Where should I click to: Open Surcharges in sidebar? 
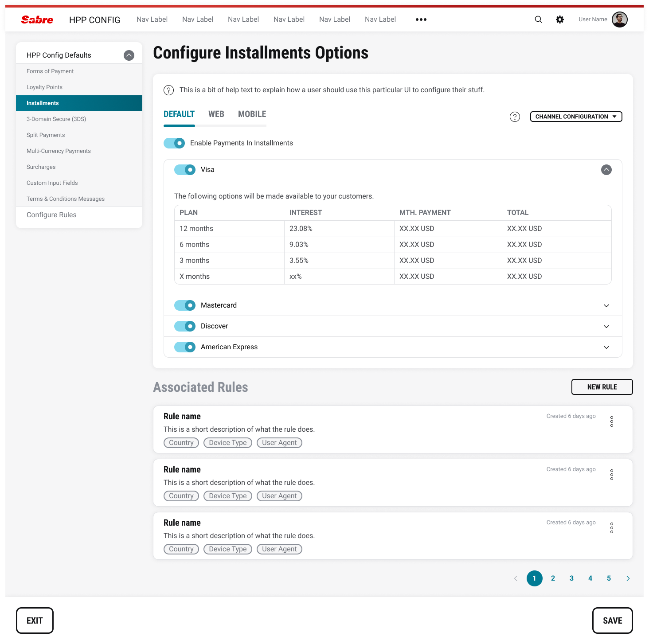pyautogui.click(x=79, y=167)
